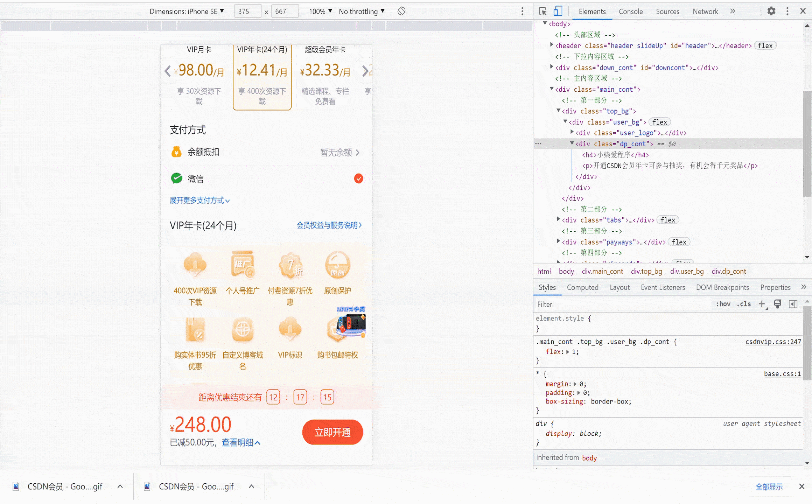The height and width of the screenshot is (504, 812).
Task: Click the Elements tree vertical scrollbar
Action: [807, 143]
